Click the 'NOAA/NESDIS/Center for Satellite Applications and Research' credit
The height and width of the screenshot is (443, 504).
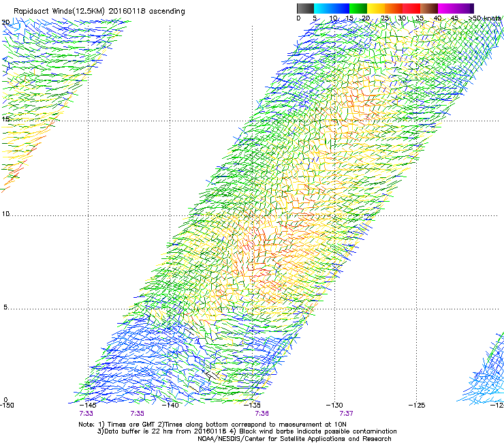point(294,439)
